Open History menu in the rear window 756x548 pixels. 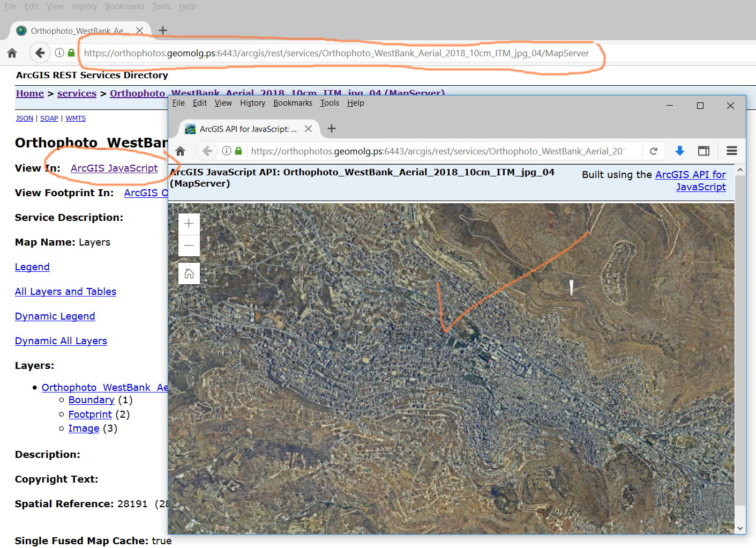(x=84, y=6)
